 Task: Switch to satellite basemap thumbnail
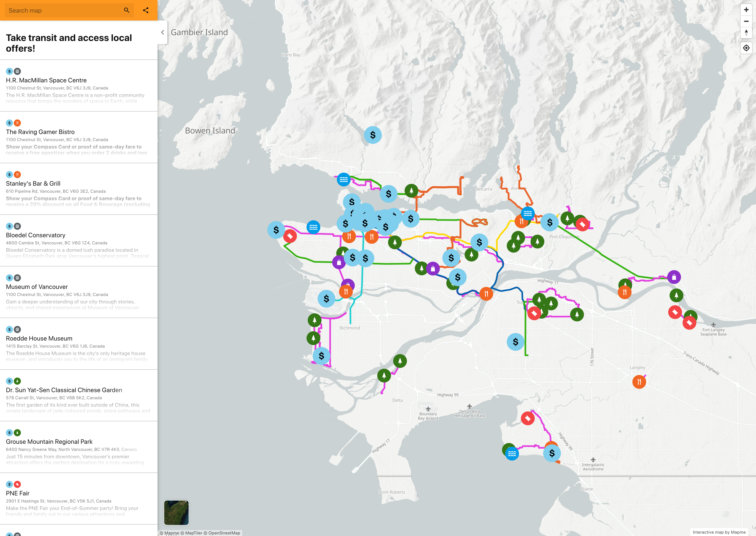[176, 513]
